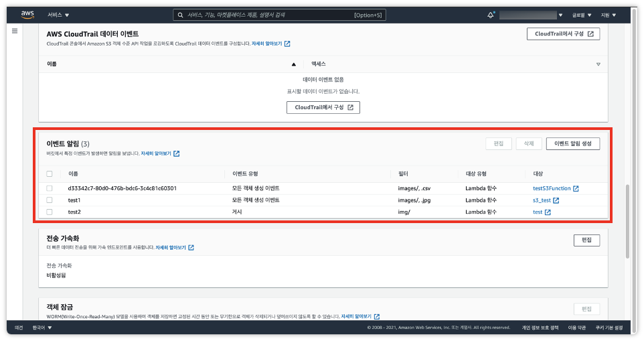Click the 액세스 column filter triangle
This screenshot has height=341, width=644.
(598, 64)
